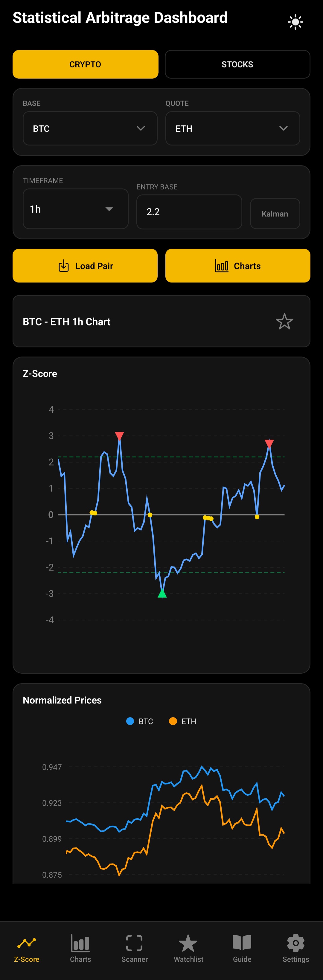Open the Scanner crop icon in bottom navigation
The image size is (323, 980).
tap(135, 943)
